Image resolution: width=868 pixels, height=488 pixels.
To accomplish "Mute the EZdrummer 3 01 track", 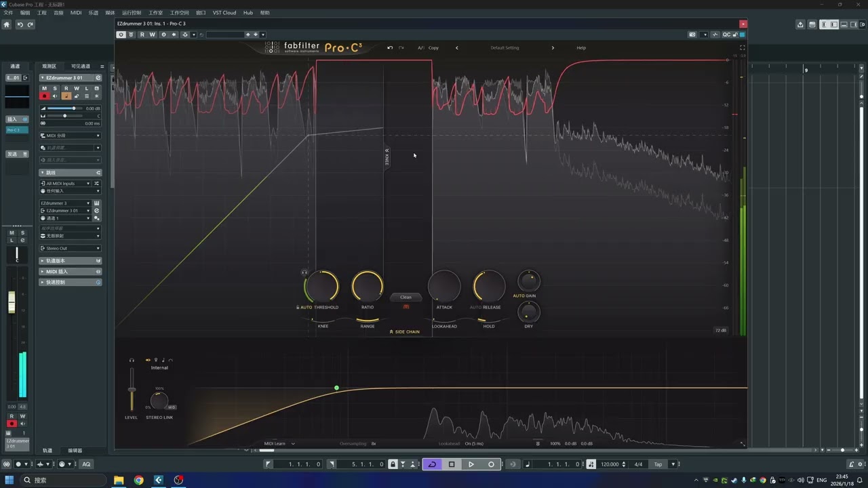I will tap(45, 89).
